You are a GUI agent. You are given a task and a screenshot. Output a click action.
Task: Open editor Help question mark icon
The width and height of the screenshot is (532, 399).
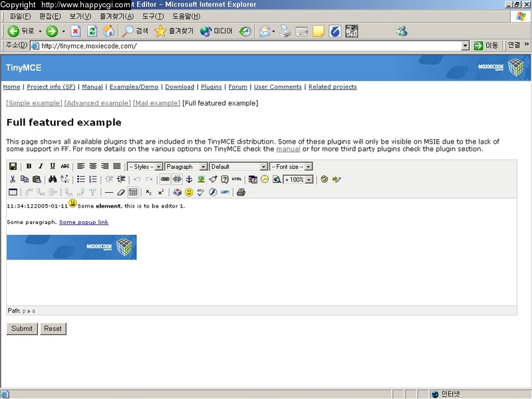pos(225,179)
